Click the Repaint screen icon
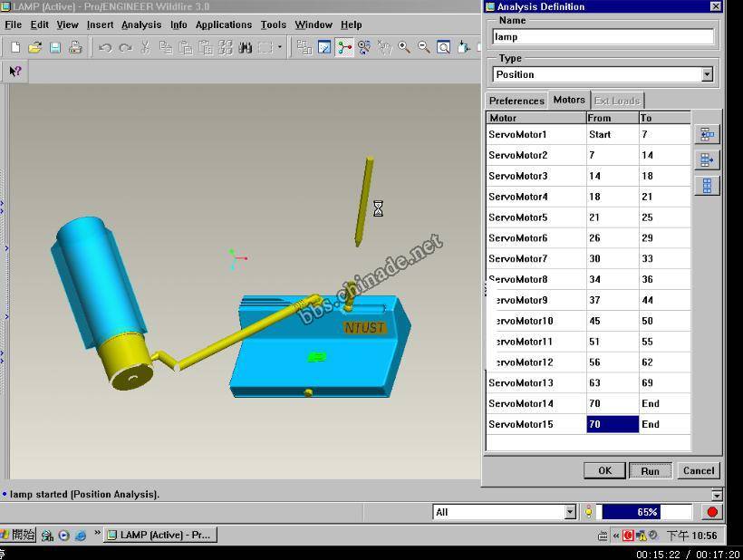 [x=324, y=47]
